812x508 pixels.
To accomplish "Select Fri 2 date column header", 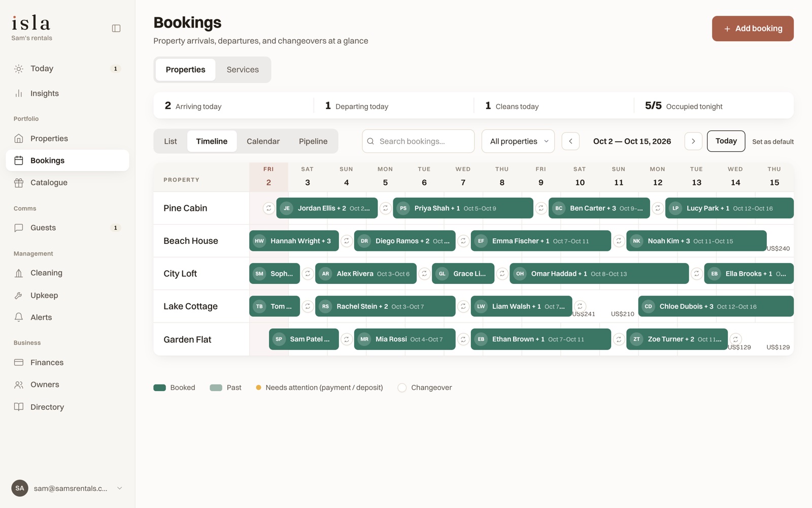I will [268, 176].
